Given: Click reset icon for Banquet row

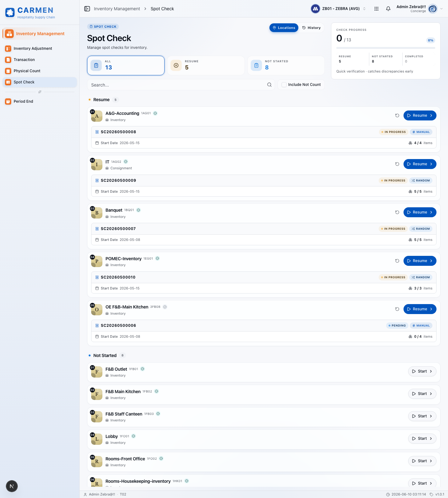Looking at the screenshot, I should [397, 212].
